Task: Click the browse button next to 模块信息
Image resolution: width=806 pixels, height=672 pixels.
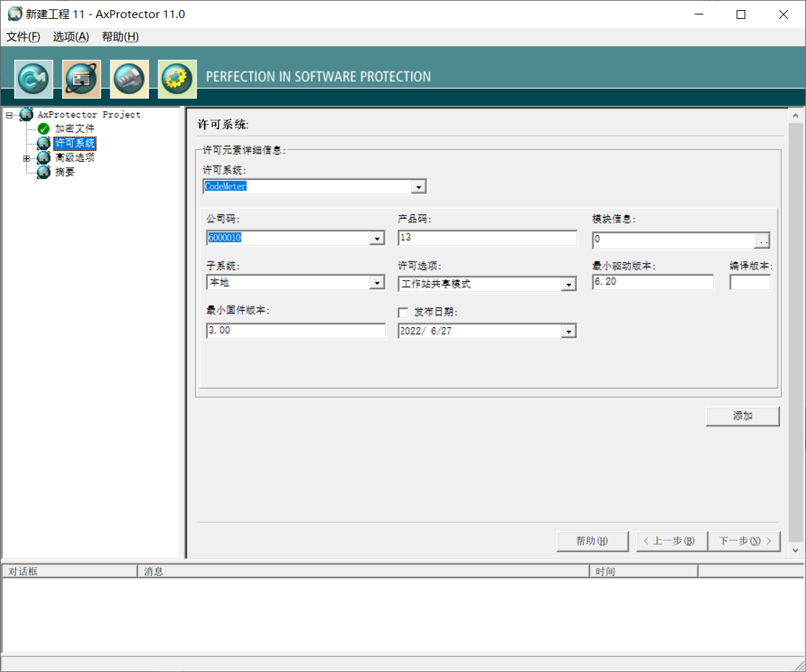Action: [x=763, y=241]
